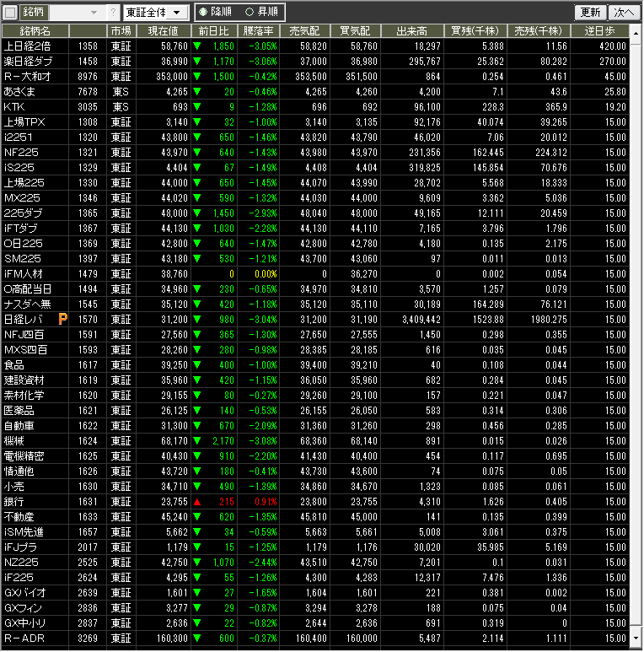Click the red up arrow in 銀行 row
The image size is (644, 652).
[x=197, y=502]
